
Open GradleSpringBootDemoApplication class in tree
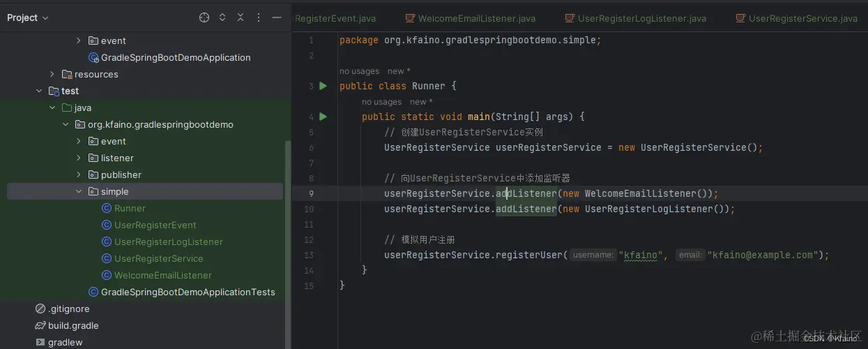tap(176, 58)
